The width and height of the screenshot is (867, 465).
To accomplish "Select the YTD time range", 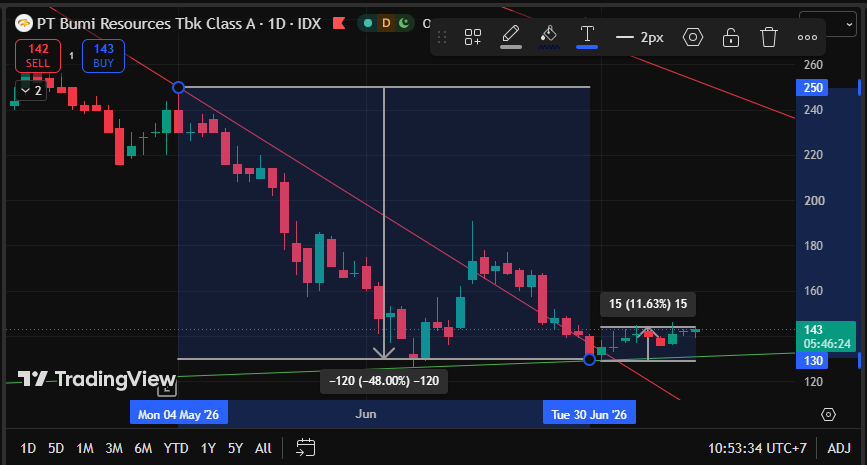I will pyautogui.click(x=176, y=448).
